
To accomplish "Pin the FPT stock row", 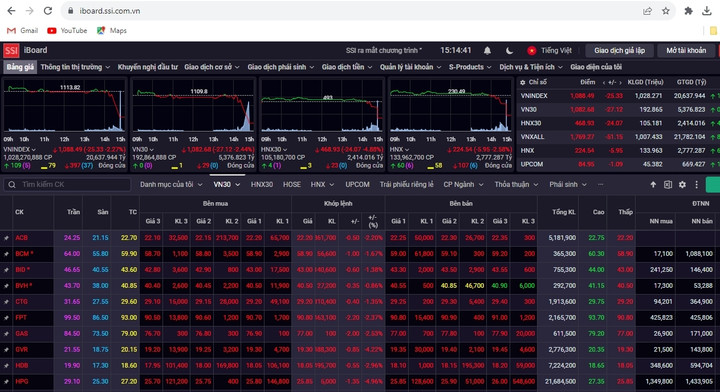I will click(6, 318).
